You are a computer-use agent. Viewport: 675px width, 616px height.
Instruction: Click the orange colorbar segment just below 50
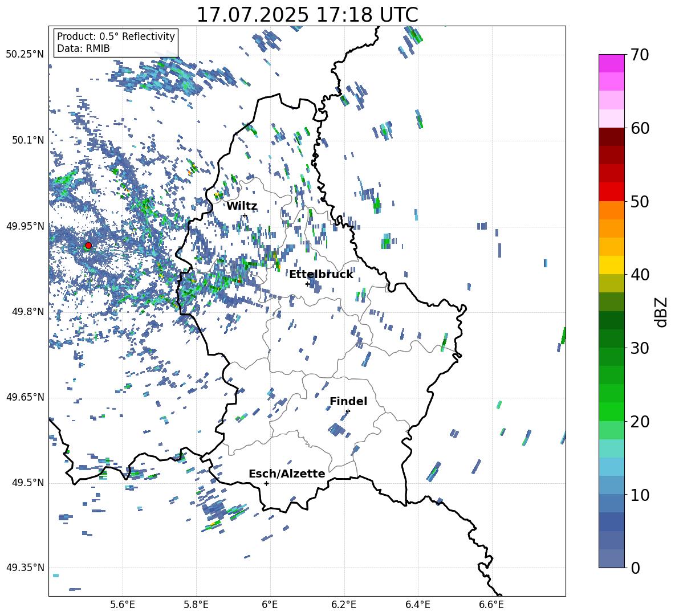611,210
